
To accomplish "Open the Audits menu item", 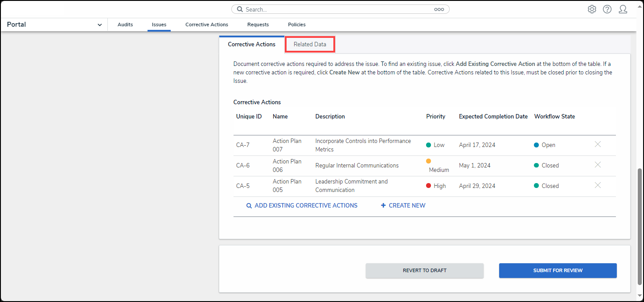I will click(125, 25).
